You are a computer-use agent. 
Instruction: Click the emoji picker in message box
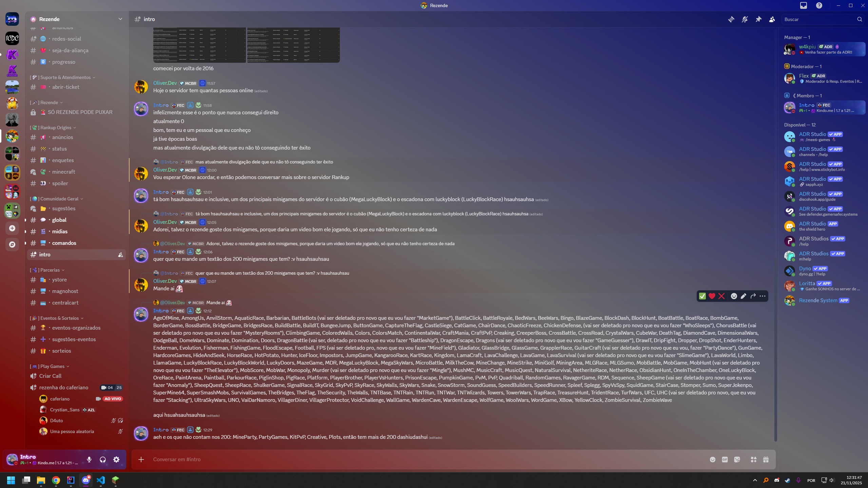coord(712,460)
